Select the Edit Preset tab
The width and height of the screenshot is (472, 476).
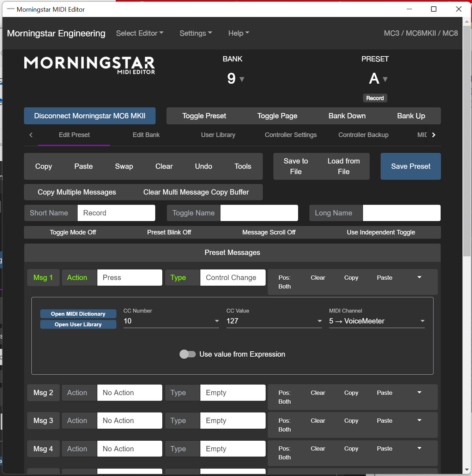(74, 135)
